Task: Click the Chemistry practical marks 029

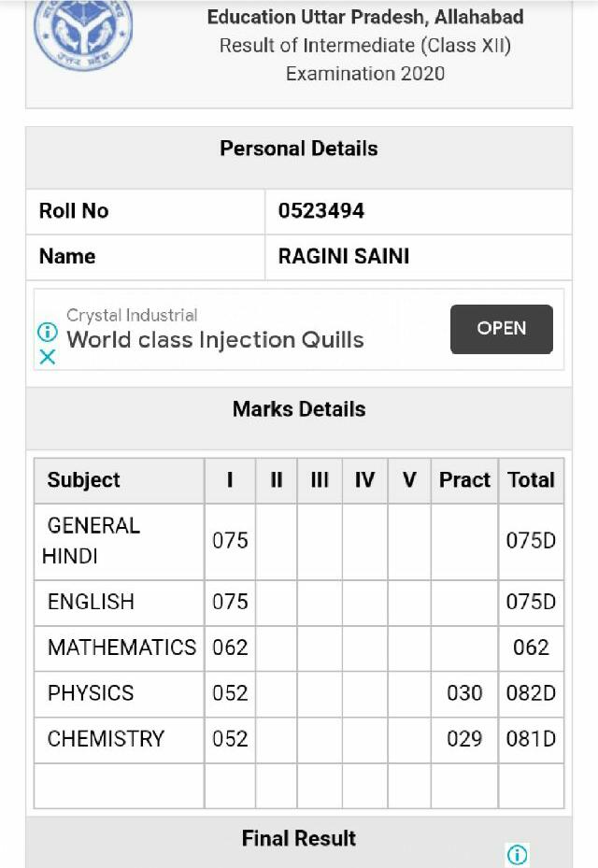Action: (464, 739)
